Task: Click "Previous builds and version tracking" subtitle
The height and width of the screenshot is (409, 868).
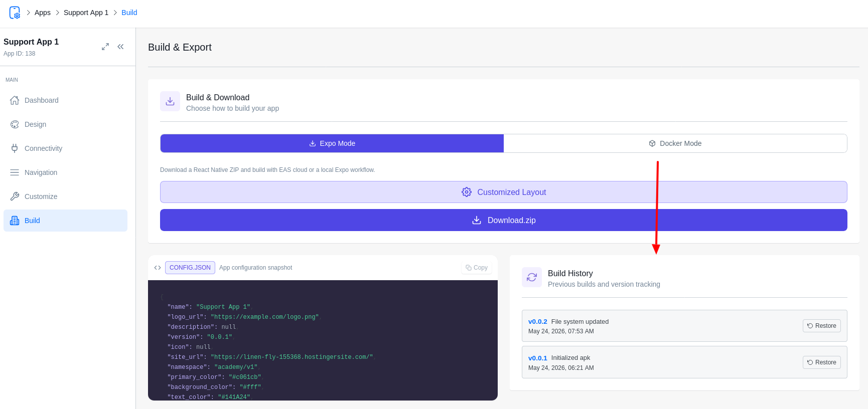Action: (x=604, y=284)
